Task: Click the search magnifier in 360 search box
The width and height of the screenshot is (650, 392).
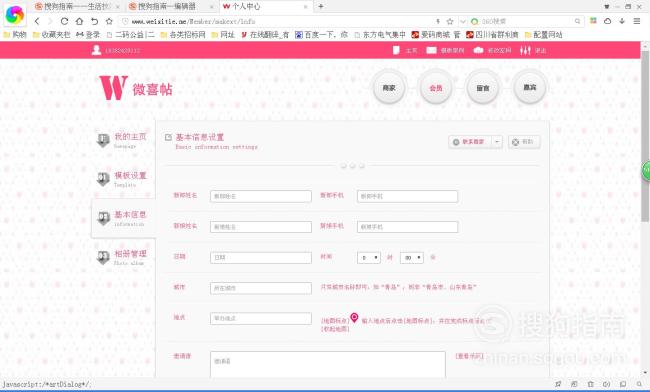Action: (x=577, y=21)
